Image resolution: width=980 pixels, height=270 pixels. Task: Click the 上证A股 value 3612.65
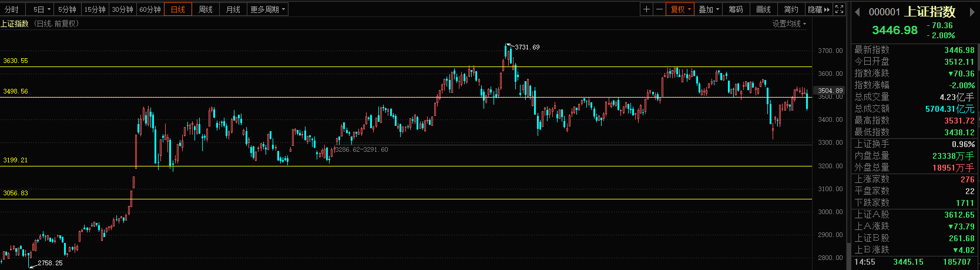click(959, 215)
